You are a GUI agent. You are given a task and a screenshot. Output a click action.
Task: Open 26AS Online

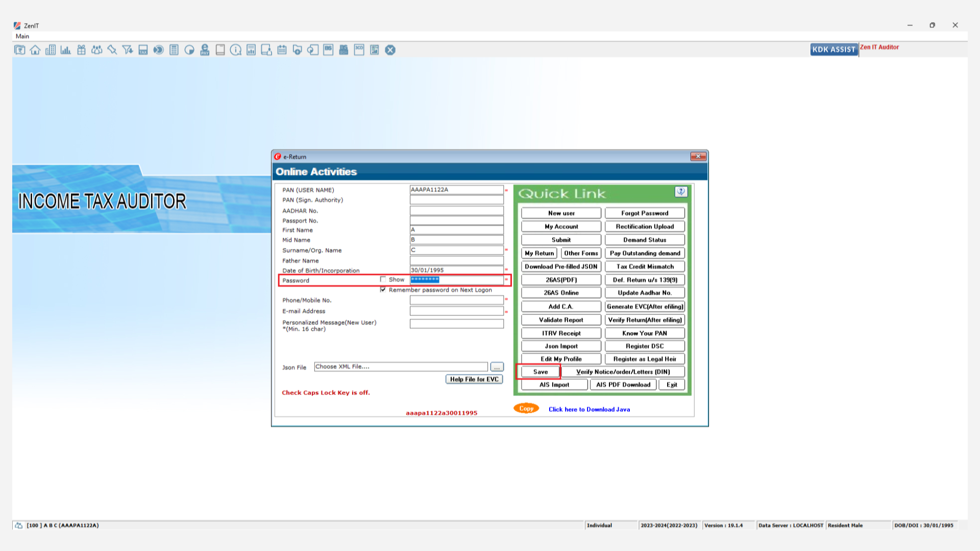pos(561,293)
